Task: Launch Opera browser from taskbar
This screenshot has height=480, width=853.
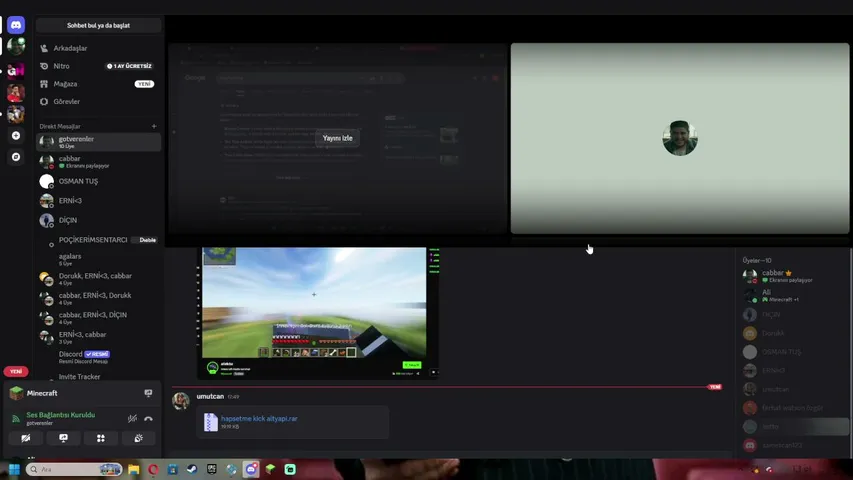Action: tap(153, 469)
